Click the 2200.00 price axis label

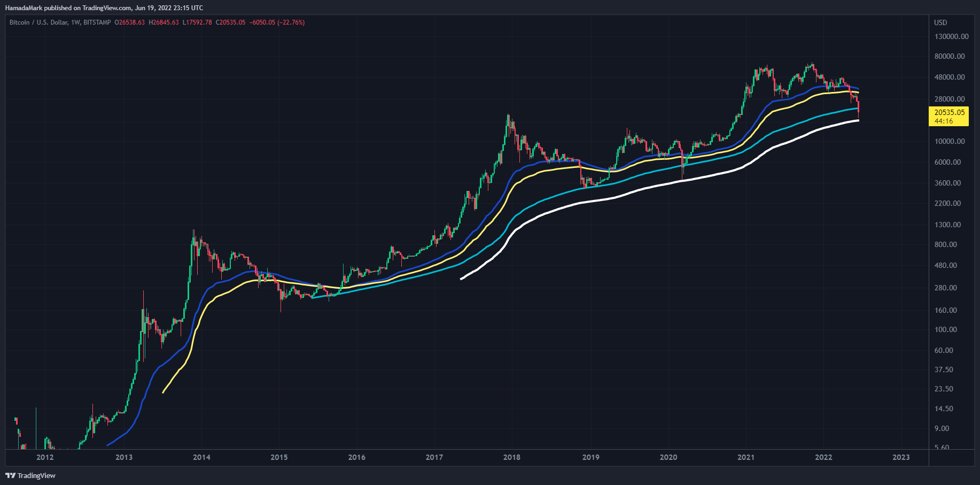click(948, 203)
